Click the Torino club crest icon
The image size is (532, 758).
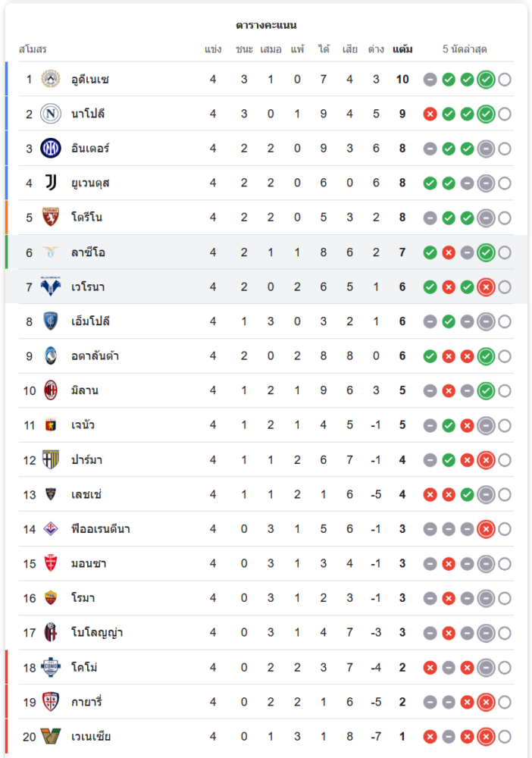point(50,218)
